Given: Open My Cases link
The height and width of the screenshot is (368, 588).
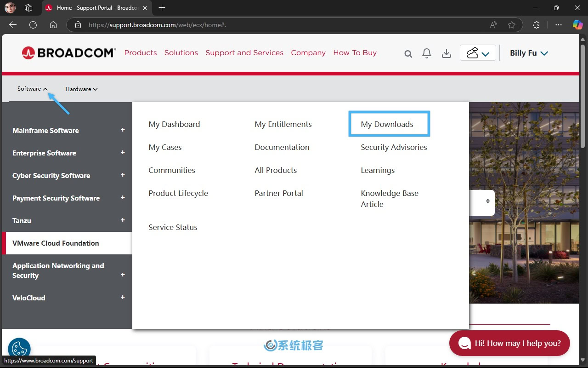Looking at the screenshot, I should pos(165,147).
